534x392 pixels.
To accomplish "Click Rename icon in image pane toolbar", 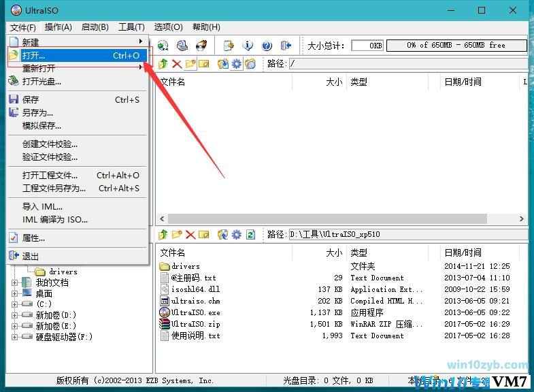I will pyautogui.click(x=204, y=64).
